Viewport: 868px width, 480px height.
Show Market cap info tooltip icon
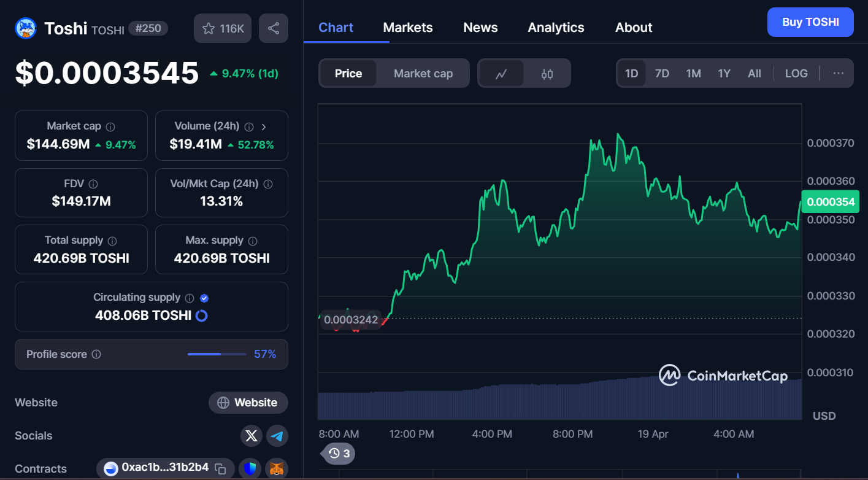point(110,127)
